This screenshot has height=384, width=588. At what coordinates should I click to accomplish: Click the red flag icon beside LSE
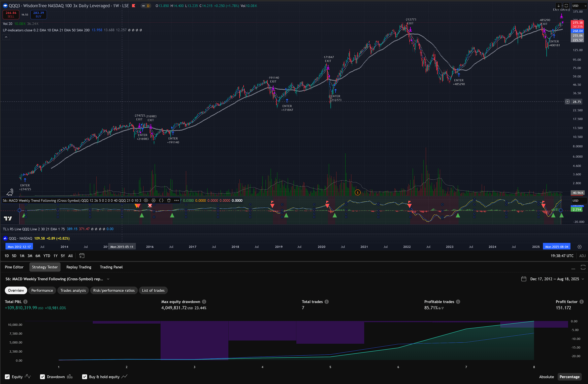coord(134,6)
